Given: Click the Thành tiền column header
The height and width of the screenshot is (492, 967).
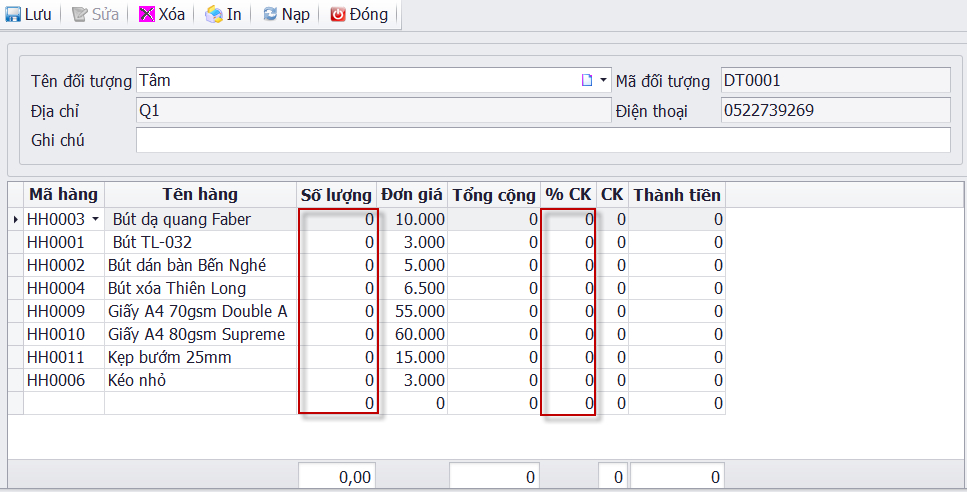Looking at the screenshot, I should (677, 195).
